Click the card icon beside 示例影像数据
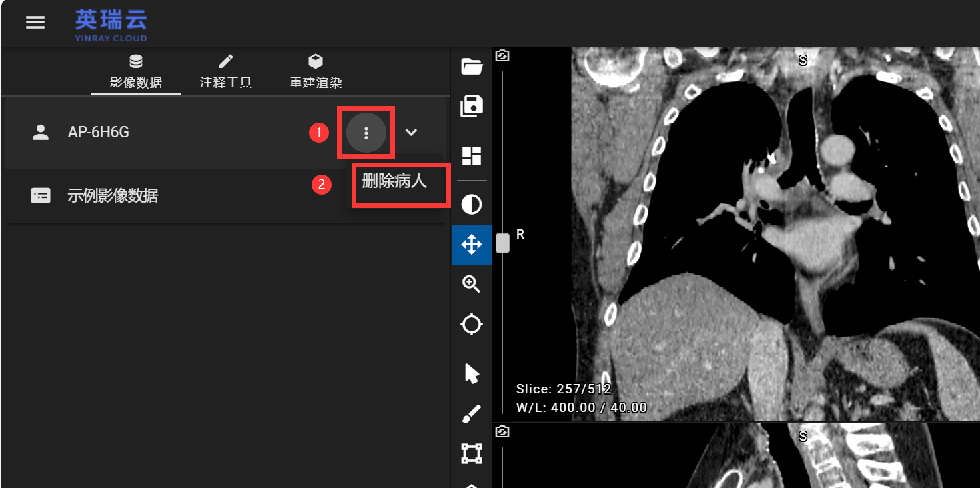 coord(41,196)
